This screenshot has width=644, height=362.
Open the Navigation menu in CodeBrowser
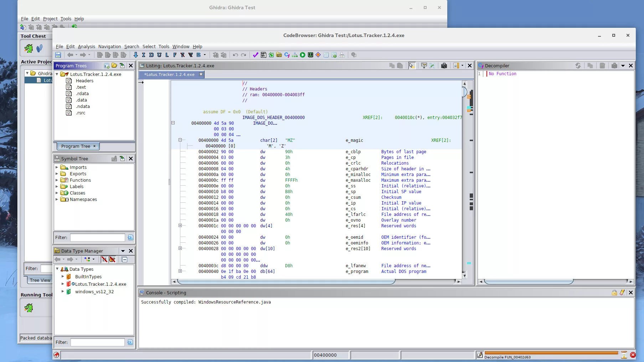pos(109,46)
